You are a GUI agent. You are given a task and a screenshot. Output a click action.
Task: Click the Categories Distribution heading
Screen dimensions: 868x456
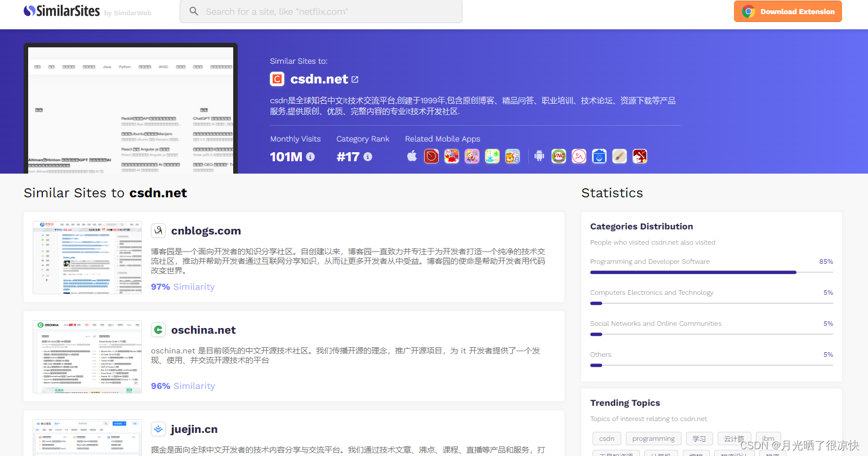[642, 227]
